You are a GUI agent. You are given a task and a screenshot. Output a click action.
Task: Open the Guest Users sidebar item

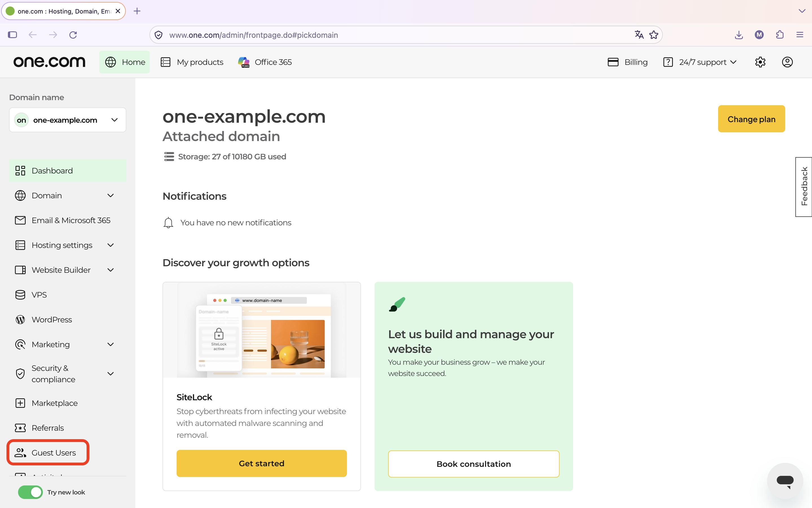coord(48,452)
